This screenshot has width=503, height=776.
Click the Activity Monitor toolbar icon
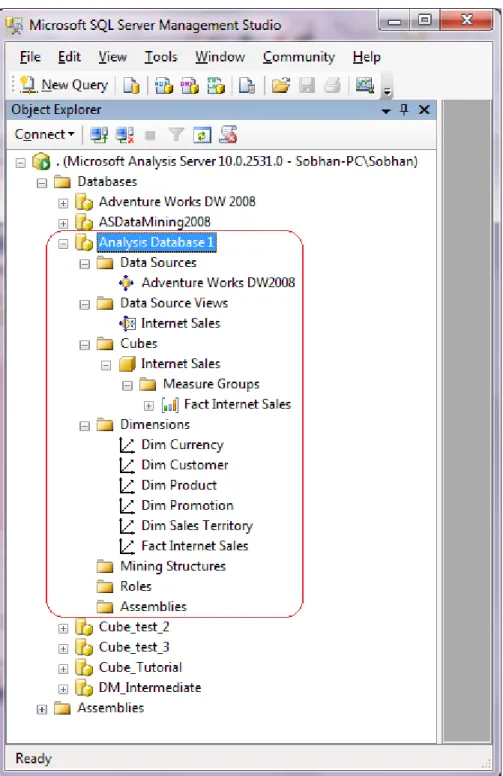pos(365,85)
